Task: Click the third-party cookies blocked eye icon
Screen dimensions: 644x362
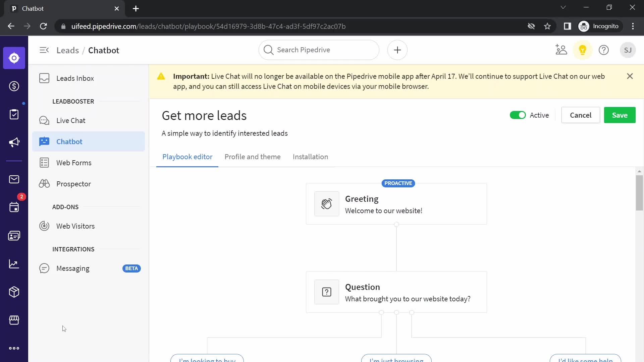Action: click(531, 26)
